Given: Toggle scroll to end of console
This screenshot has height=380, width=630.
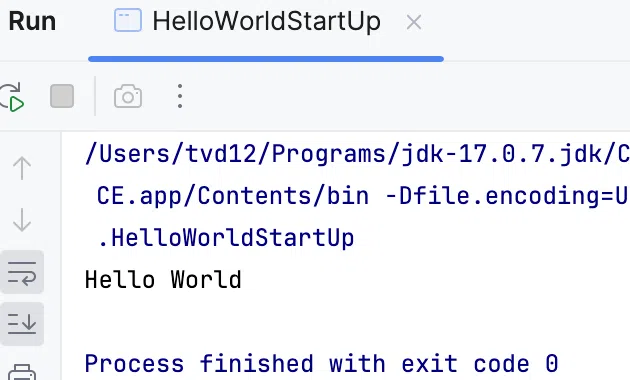Looking at the screenshot, I should pyautogui.click(x=22, y=324).
